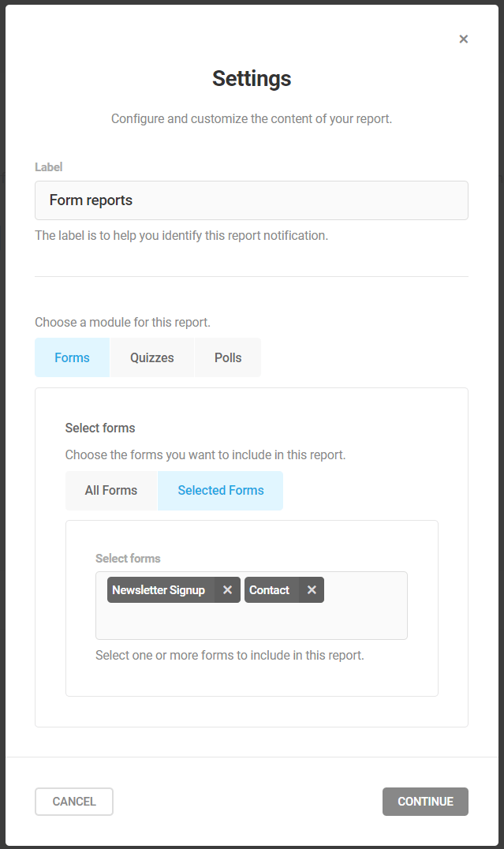This screenshot has height=849, width=504.
Task: Click the Cancel button
Action: [x=74, y=802]
